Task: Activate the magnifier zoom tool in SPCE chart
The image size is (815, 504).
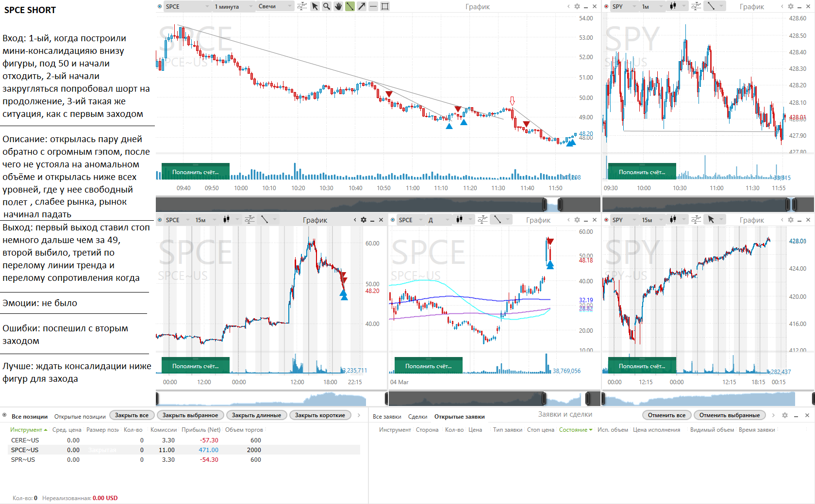Action: tap(327, 6)
